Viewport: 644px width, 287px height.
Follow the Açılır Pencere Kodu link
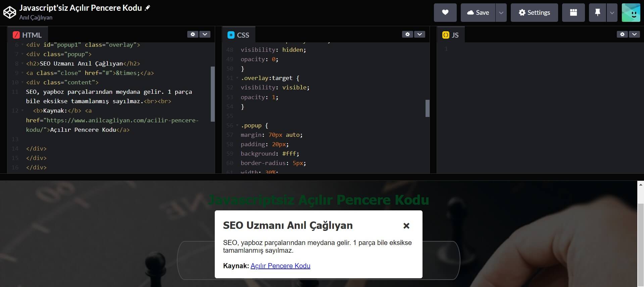(x=280, y=266)
